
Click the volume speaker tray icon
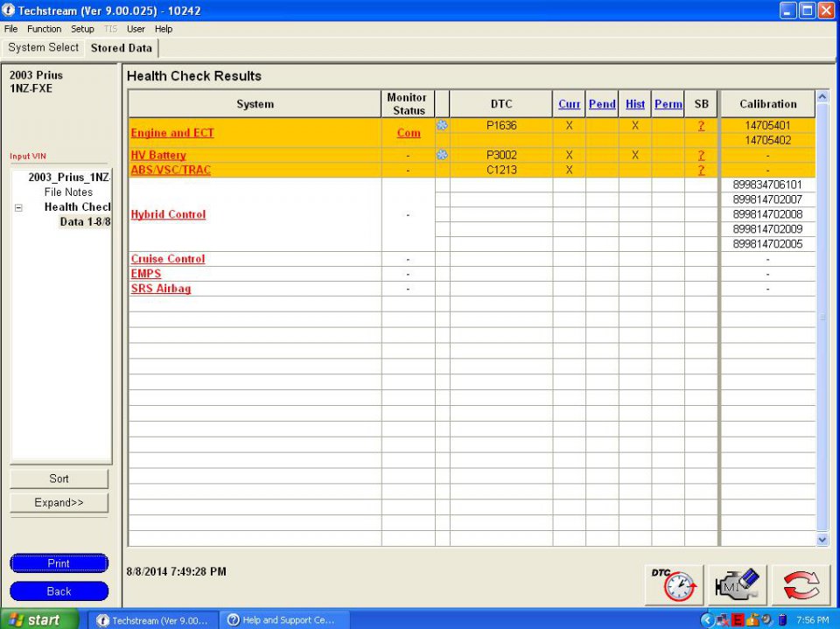pos(767,620)
